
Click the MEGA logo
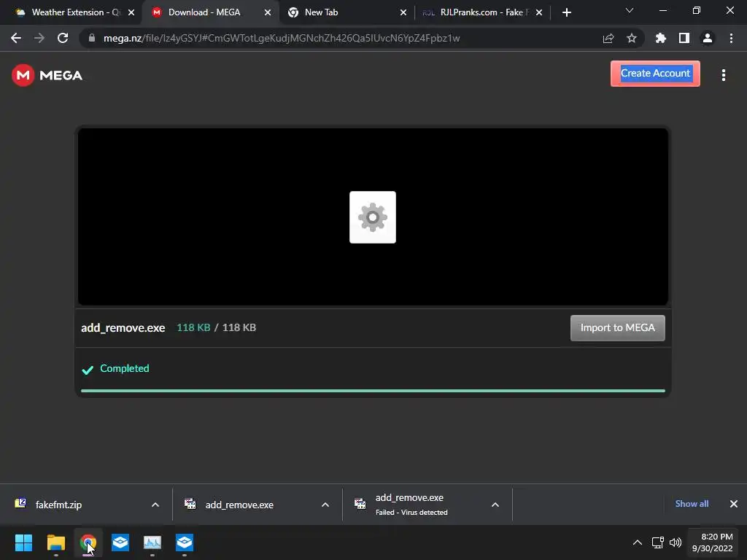(x=47, y=75)
